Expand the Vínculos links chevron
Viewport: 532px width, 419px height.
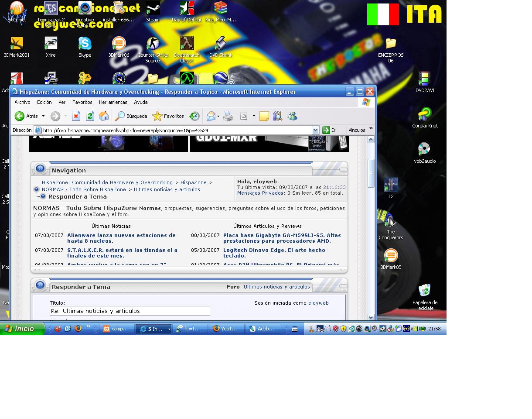[x=371, y=128]
